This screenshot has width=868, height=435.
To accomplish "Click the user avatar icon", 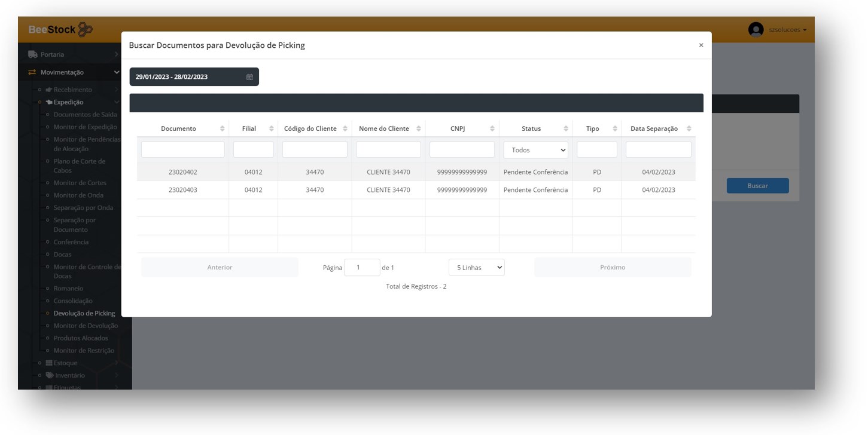I will [x=756, y=30].
